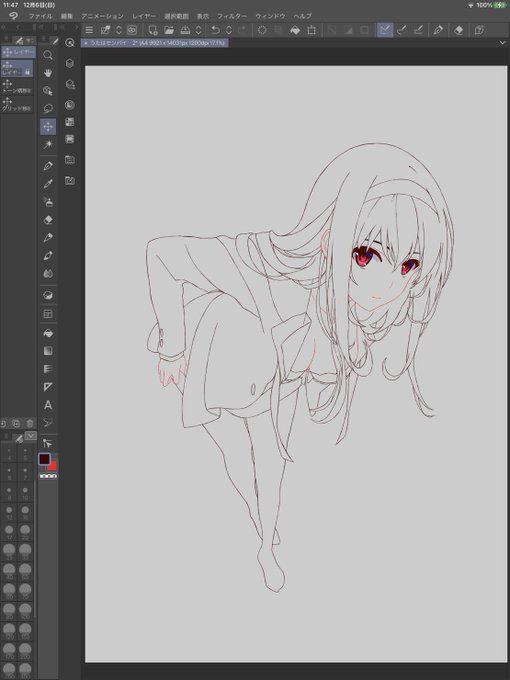This screenshot has height=680, width=510.
Task: Expand stepper arrows beside clear-layer icon
Action: tap(119, 30)
